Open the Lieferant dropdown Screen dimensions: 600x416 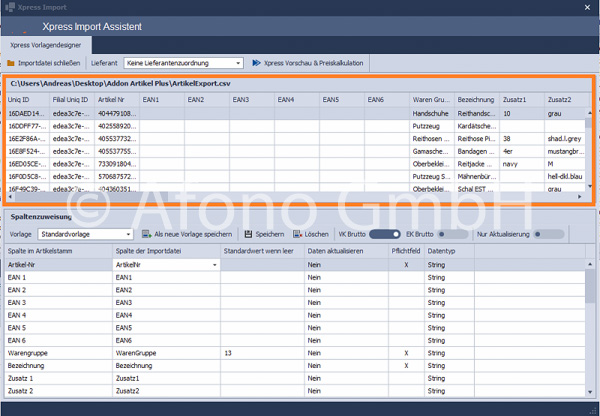pyautogui.click(x=184, y=63)
